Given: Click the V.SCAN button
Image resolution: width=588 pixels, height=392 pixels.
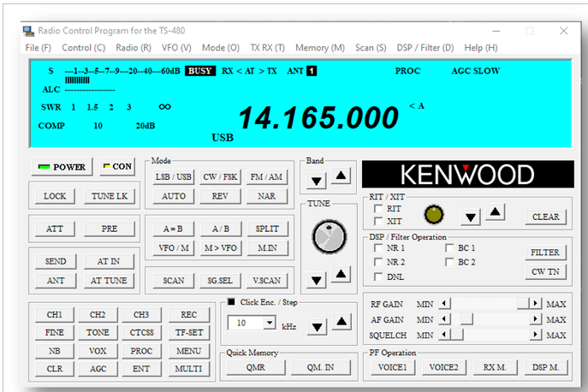Looking at the screenshot, I should [x=267, y=281].
